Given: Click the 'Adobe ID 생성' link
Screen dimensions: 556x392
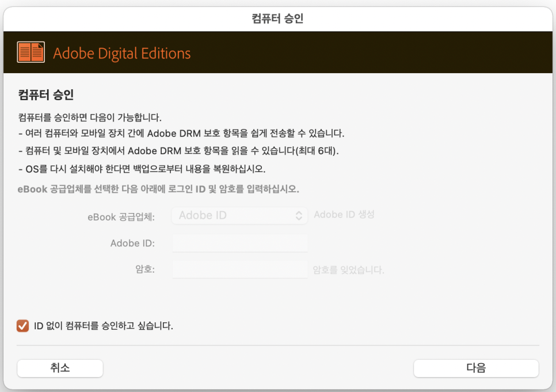Looking at the screenshot, I should 344,215.
